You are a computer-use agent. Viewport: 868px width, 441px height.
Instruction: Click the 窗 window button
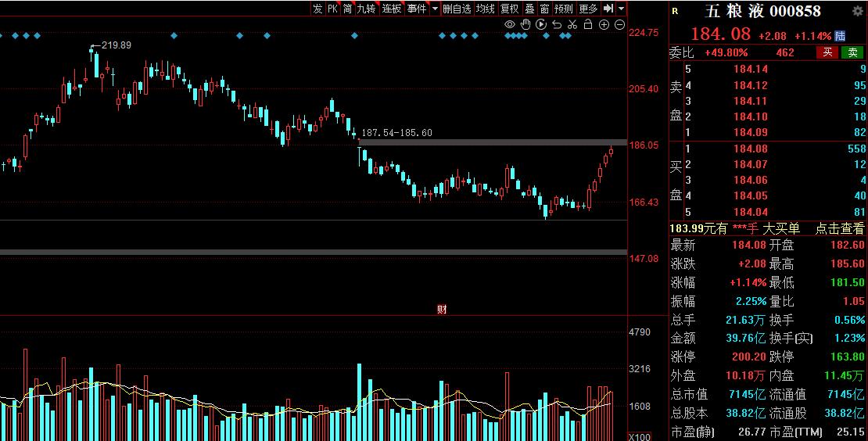click(545, 9)
